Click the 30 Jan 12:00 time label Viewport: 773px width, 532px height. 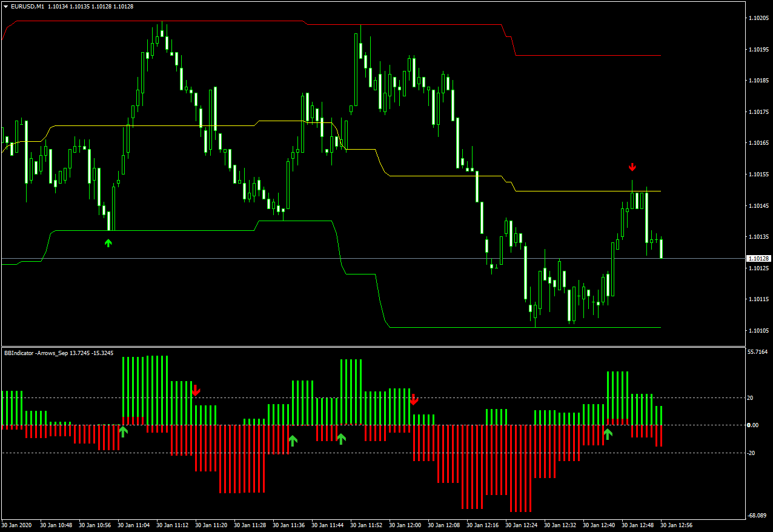click(405, 525)
